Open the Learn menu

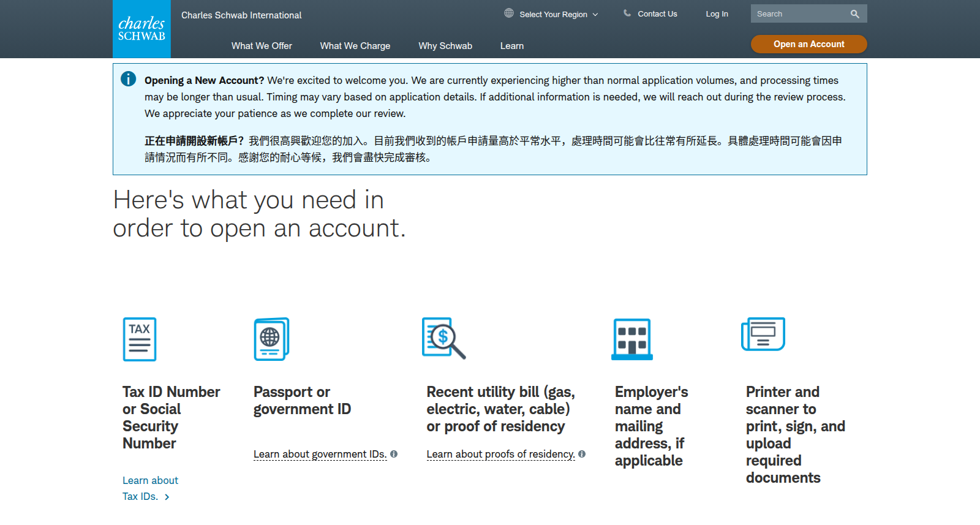pos(512,46)
